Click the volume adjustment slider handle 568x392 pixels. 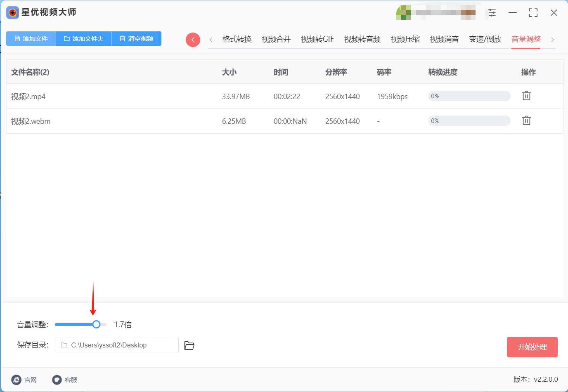coord(96,324)
